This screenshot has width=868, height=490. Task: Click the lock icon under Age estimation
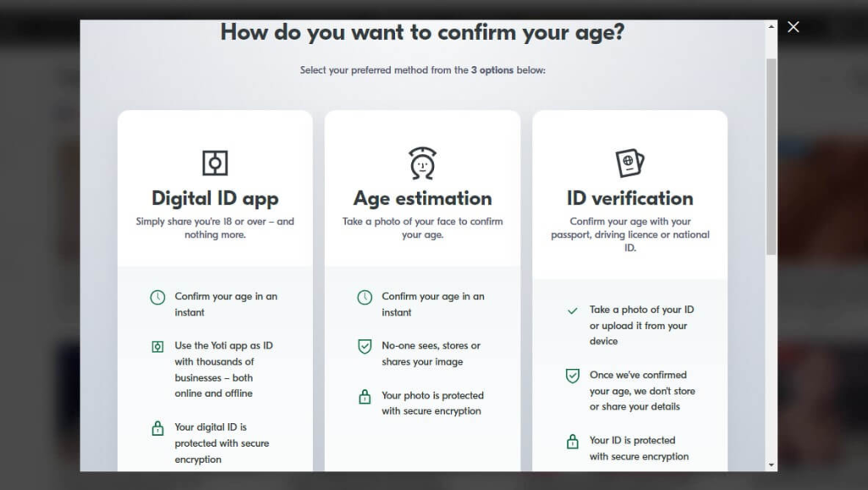coord(364,396)
